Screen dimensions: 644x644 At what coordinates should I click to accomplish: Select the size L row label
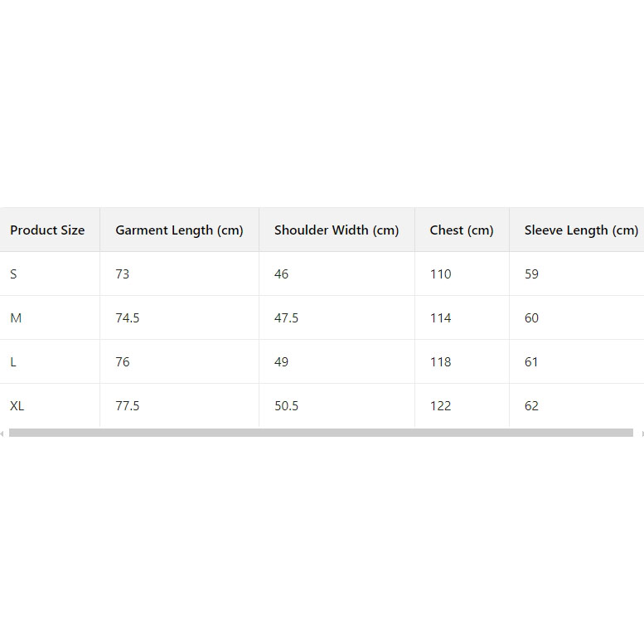13,362
